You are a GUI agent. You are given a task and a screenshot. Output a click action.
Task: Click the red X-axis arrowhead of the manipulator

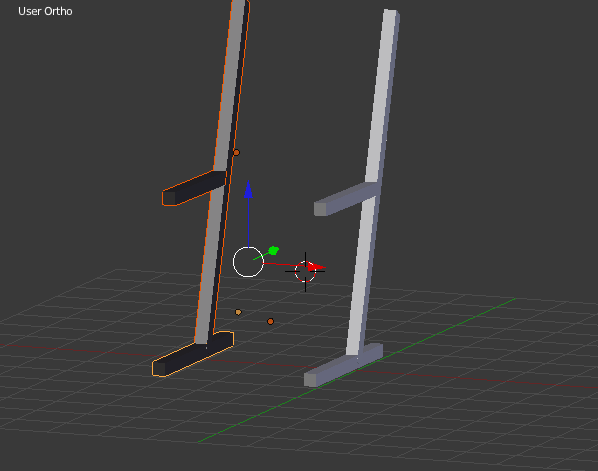pyautogui.click(x=317, y=267)
